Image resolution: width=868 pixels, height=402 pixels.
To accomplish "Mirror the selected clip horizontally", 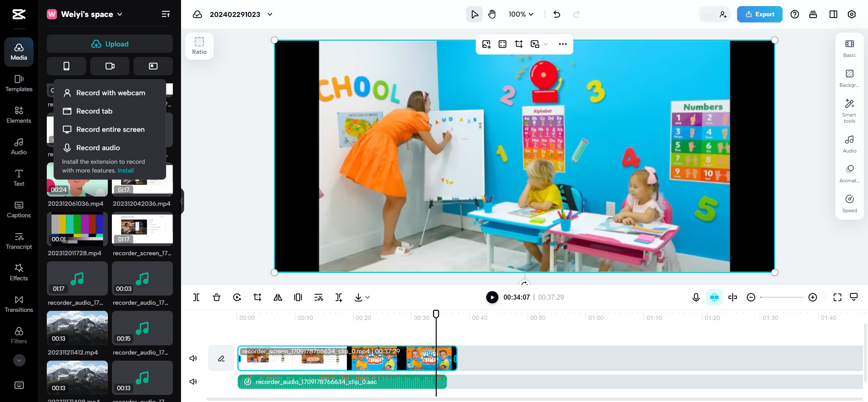I will tap(278, 297).
